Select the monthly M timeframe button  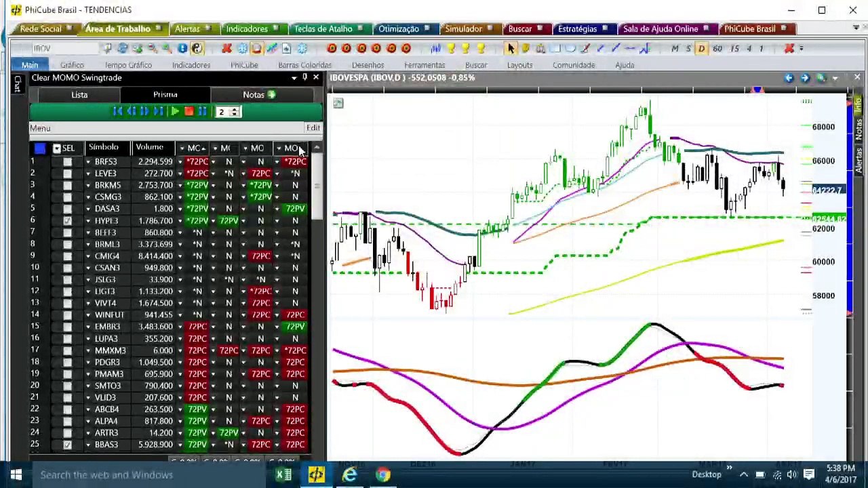tap(675, 48)
